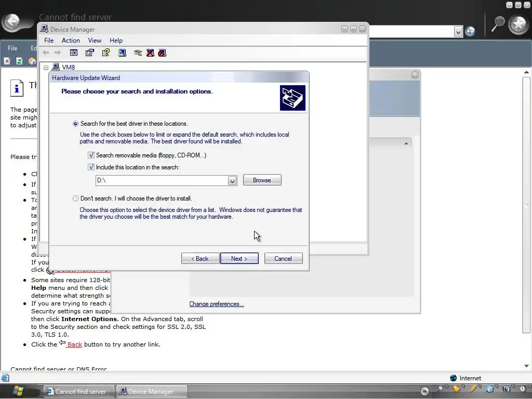Click the Internet zone globe in status bar
Viewport: 532px width, 399px height.
click(453, 378)
